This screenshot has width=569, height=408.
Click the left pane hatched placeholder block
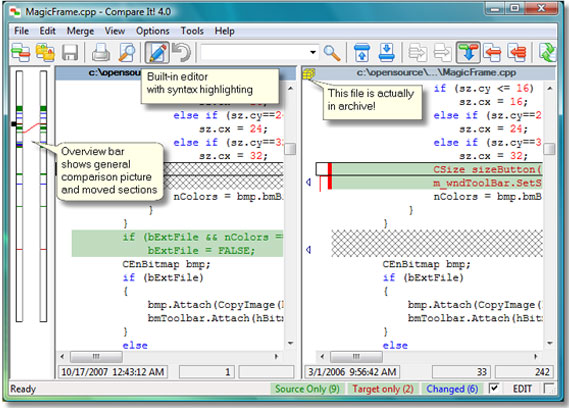(223, 176)
